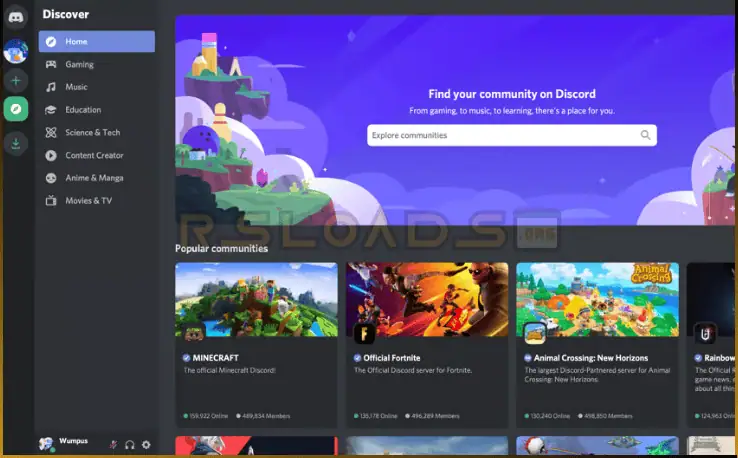Click "The largest Discord-Partnered server" description
Viewport: 738px width, 458px height.
click(597, 375)
